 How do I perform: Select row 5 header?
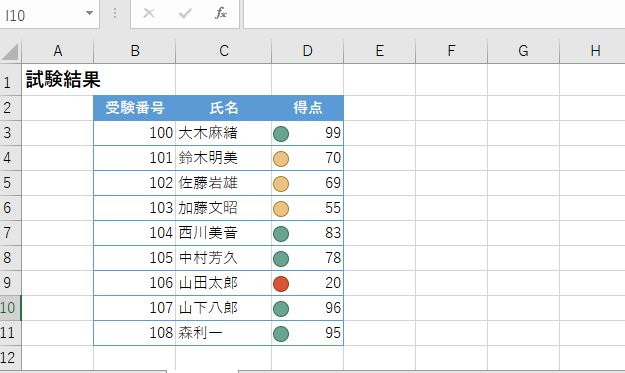tap(10, 183)
